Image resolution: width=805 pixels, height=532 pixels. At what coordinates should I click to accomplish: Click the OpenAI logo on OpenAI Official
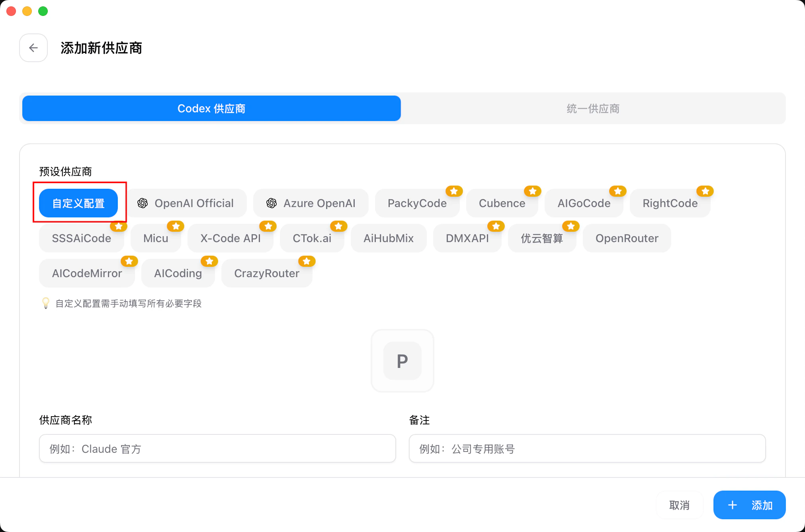pos(143,203)
